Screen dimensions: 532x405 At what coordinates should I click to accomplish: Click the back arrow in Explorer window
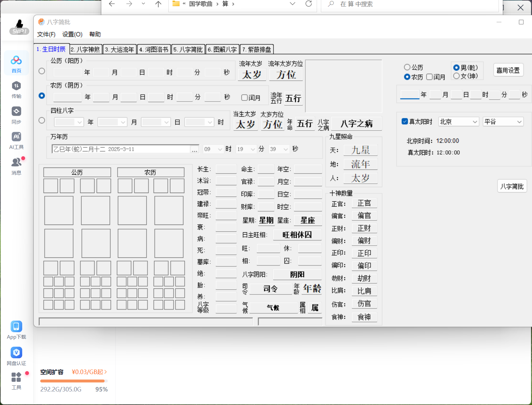click(x=112, y=4)
